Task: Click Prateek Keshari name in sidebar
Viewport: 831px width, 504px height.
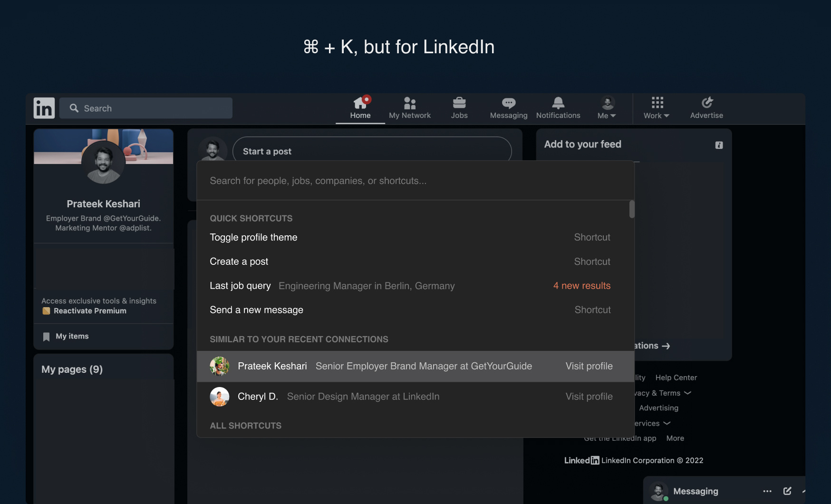Action: coord(104,204)
